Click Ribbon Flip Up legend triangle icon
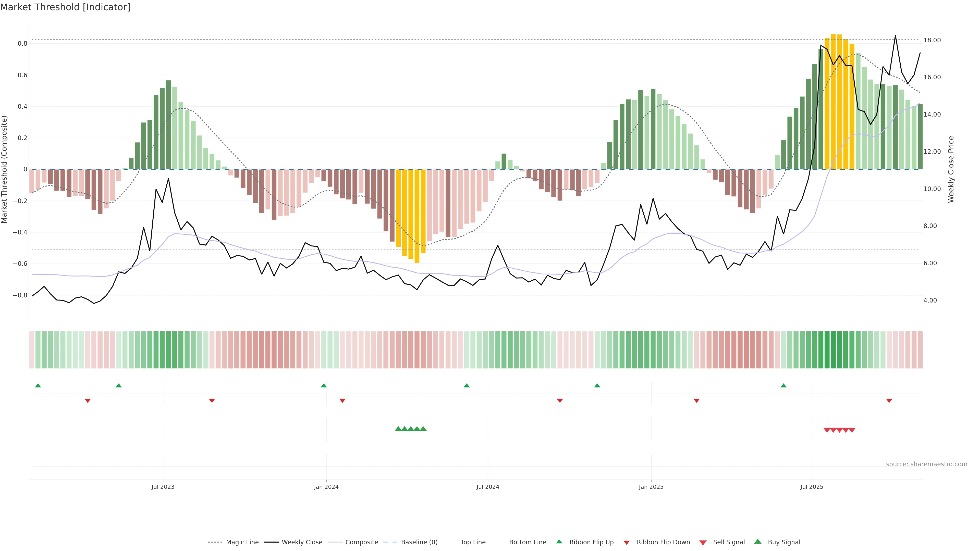 (559, 542)
